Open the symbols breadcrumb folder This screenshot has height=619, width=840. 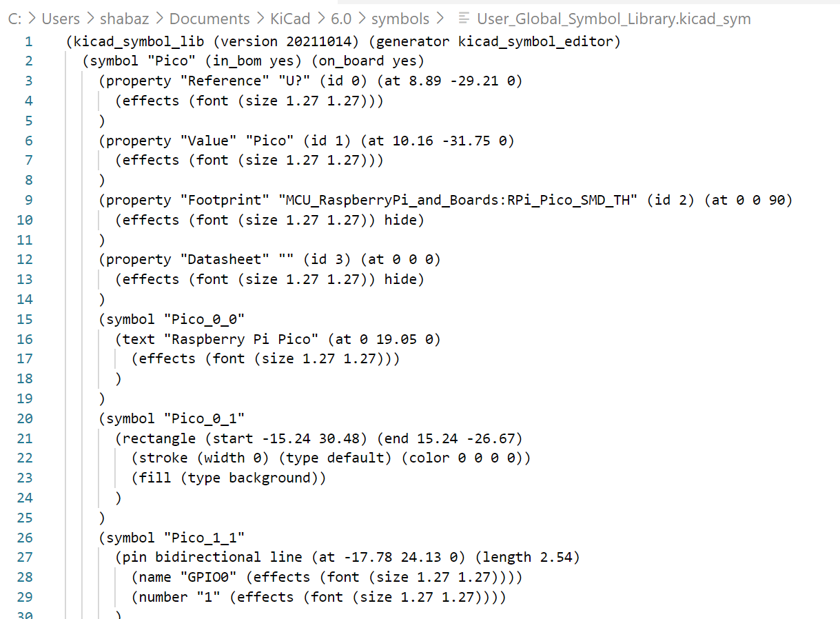[400, 19]
